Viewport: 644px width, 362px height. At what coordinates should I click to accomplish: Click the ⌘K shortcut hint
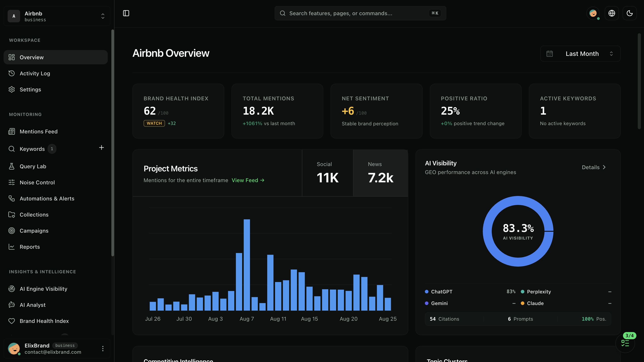435,13
